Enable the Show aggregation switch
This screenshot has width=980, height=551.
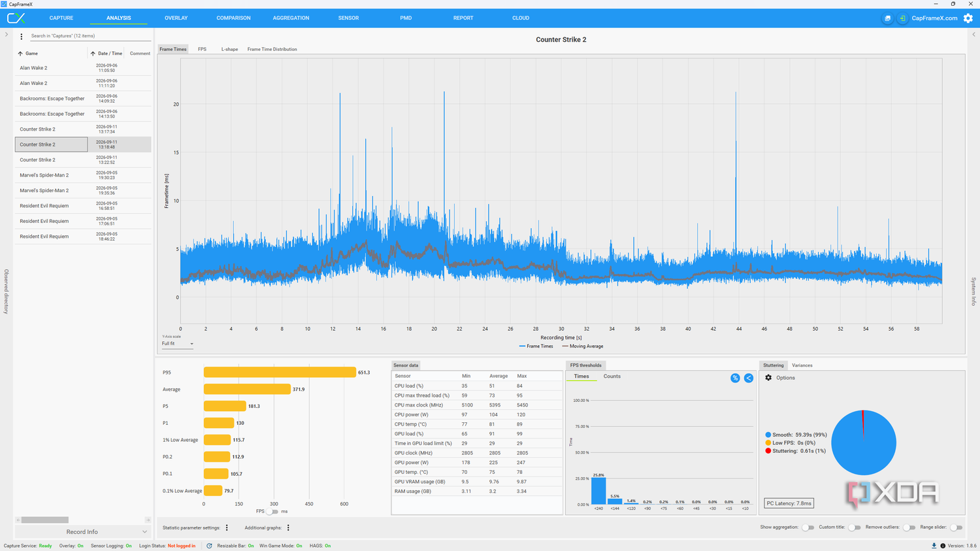click(x=808, y=527)
